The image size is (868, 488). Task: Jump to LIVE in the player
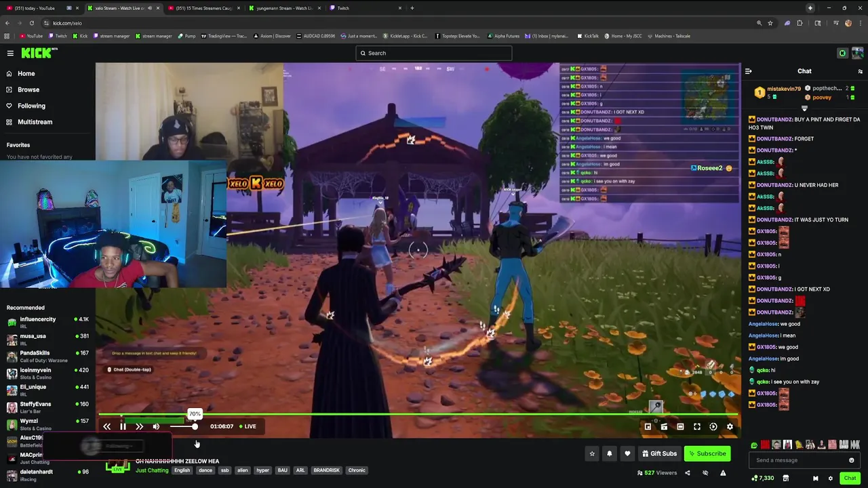(248, 426)
